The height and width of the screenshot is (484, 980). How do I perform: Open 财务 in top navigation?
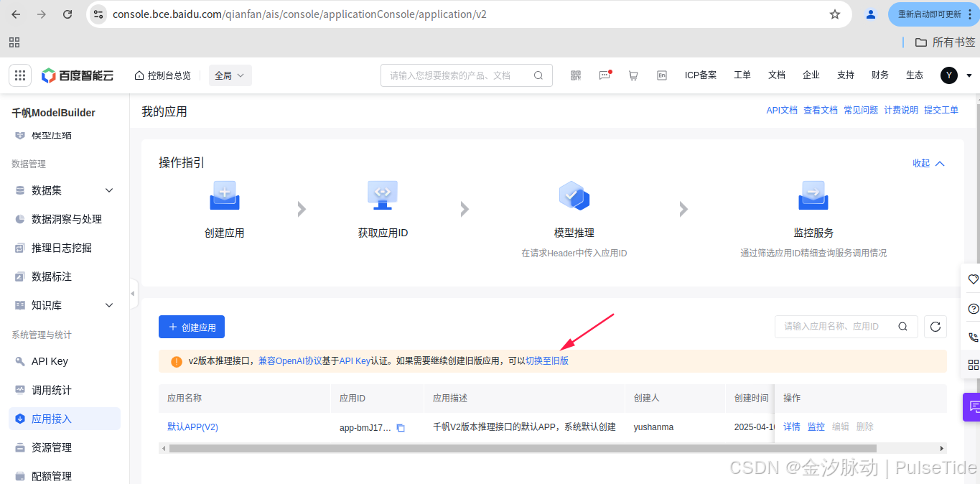[x=880, y=75]
